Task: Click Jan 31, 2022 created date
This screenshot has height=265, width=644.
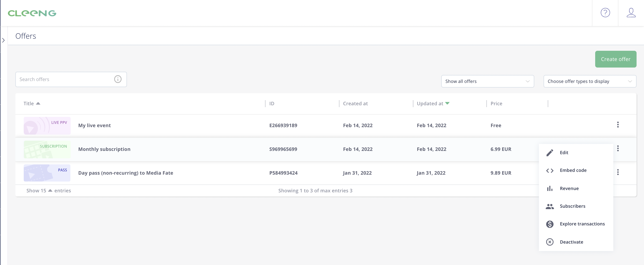Action: (357, 173)
